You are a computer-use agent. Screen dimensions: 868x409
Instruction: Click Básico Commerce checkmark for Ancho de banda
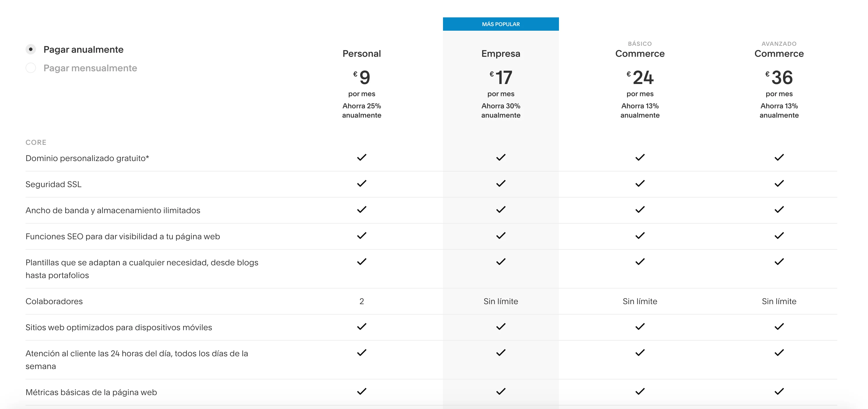coord(640,209)
